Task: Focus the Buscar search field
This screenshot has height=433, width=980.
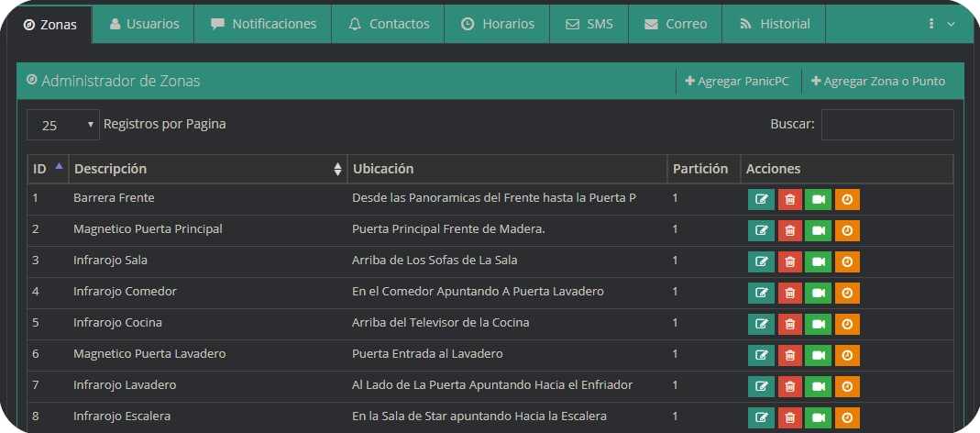Action: coord(886,125)
